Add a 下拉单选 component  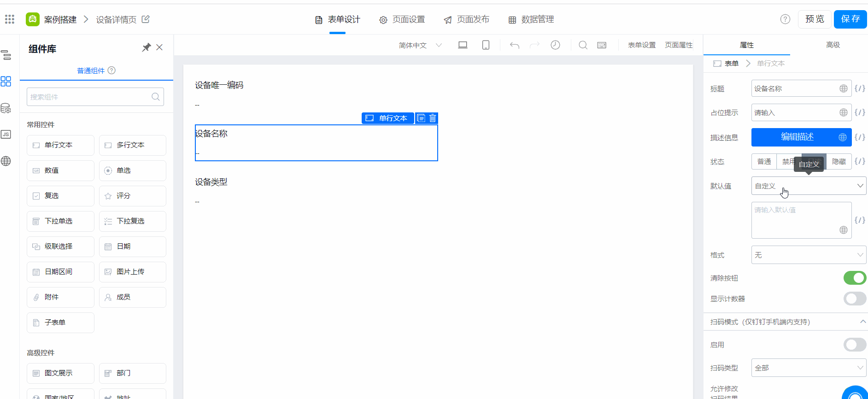60,221
